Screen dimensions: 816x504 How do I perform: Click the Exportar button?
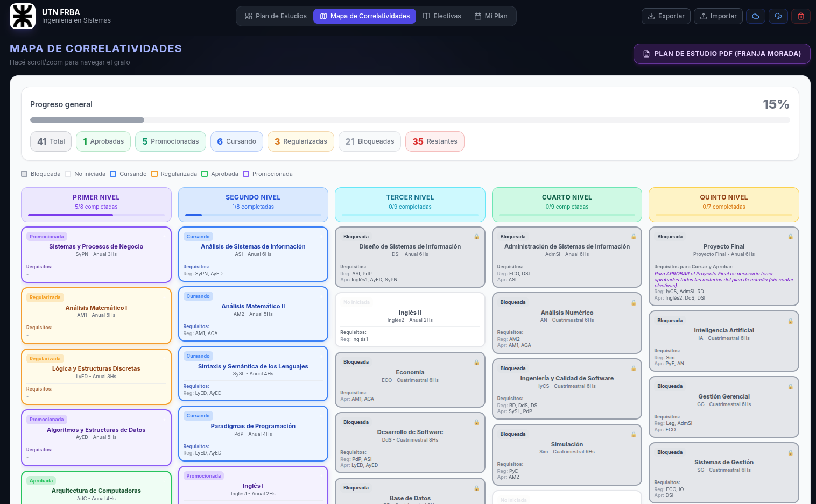point(666,16)
